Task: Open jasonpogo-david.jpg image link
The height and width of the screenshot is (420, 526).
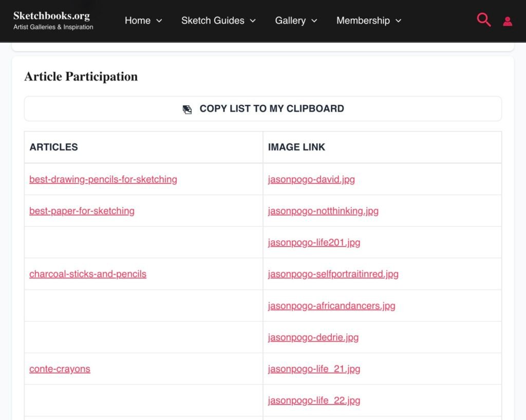Action: tap(311, 179)
